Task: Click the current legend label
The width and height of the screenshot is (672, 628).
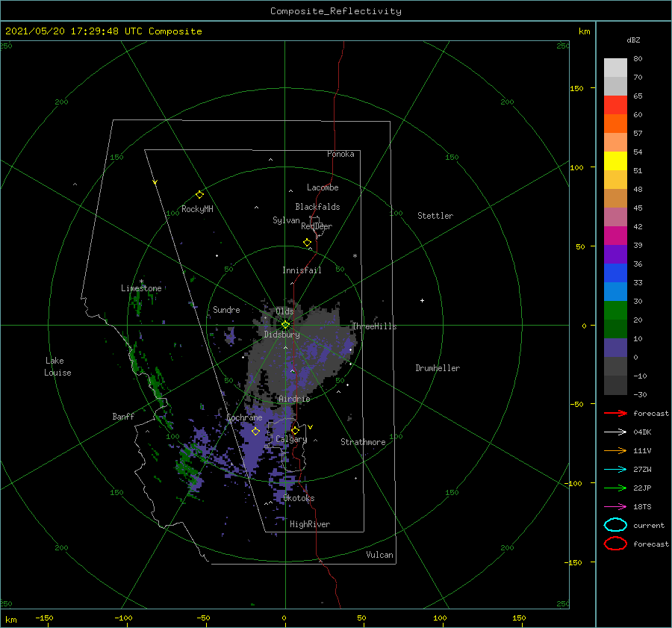Action: [x=649, y=525]
